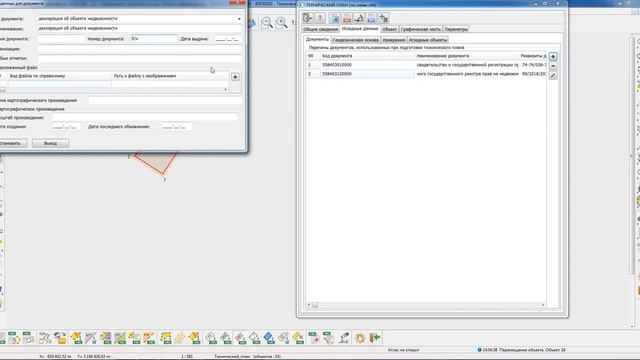
Task: Click the blue save icon in the plan toolbar
Action: [x=334, y=18]
